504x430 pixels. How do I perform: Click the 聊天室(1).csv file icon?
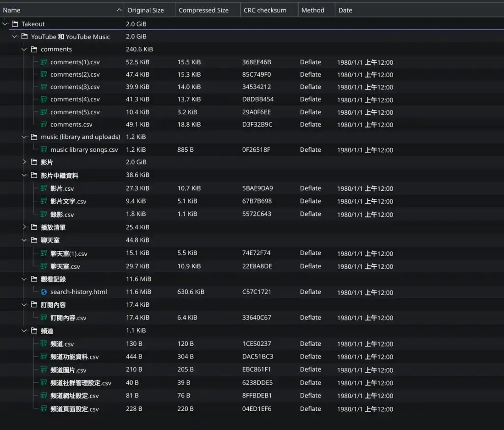(44, 253)
